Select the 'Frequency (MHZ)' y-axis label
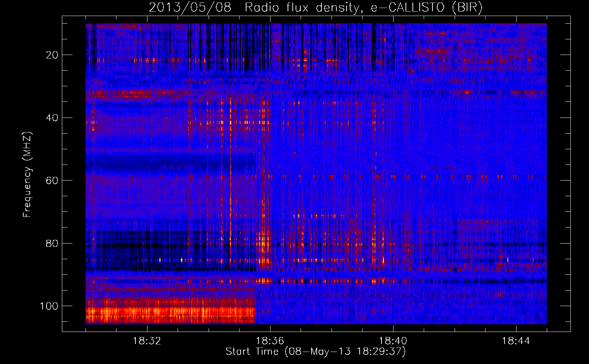 pyautogui.click(x=27, y=174)
